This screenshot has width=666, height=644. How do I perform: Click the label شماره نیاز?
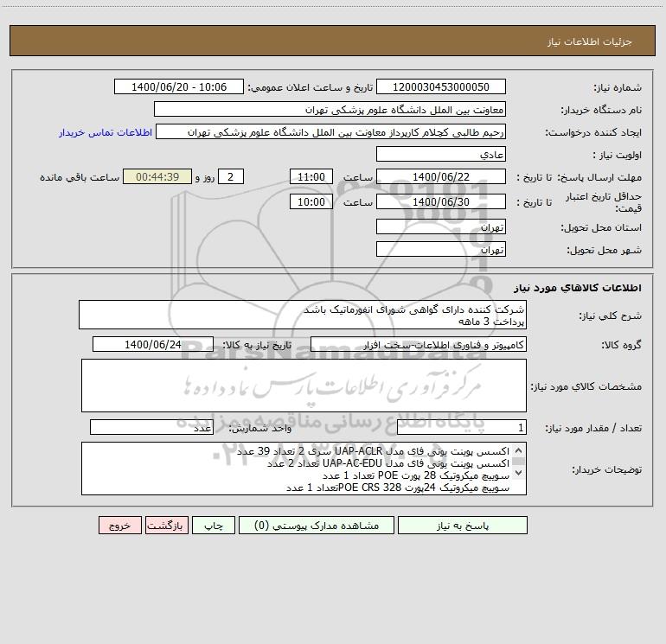pos(618,88)
